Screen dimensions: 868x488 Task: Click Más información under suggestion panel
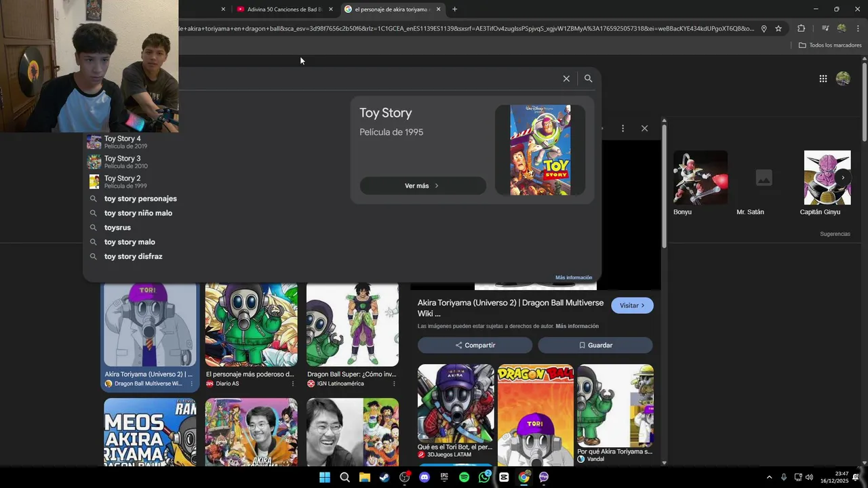(574, 277)
